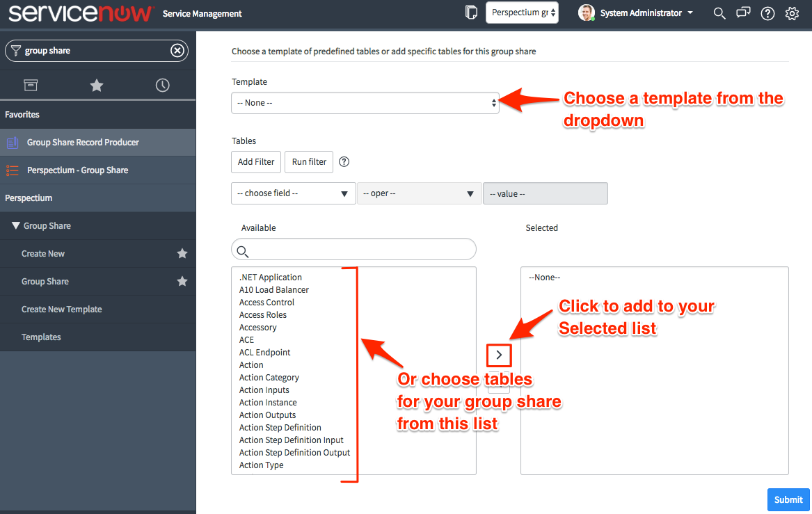812x514 pixels.
Task: Click the Available search magnifier icon
Action: pos(242,252)
